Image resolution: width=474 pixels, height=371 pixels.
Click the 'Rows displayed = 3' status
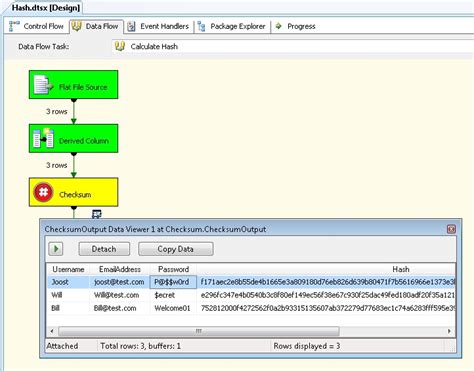(307, 346)
